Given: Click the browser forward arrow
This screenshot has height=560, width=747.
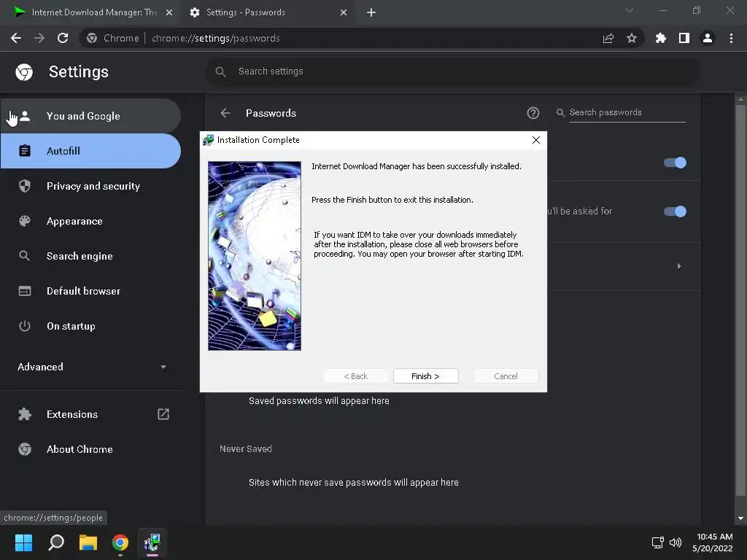Looking at the screenshot, I should coord(39,38).
